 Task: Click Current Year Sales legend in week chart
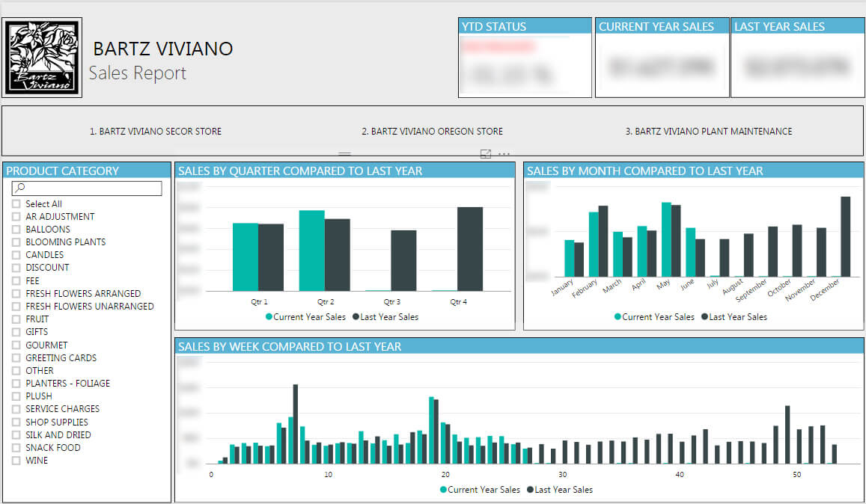pos(480,490)
